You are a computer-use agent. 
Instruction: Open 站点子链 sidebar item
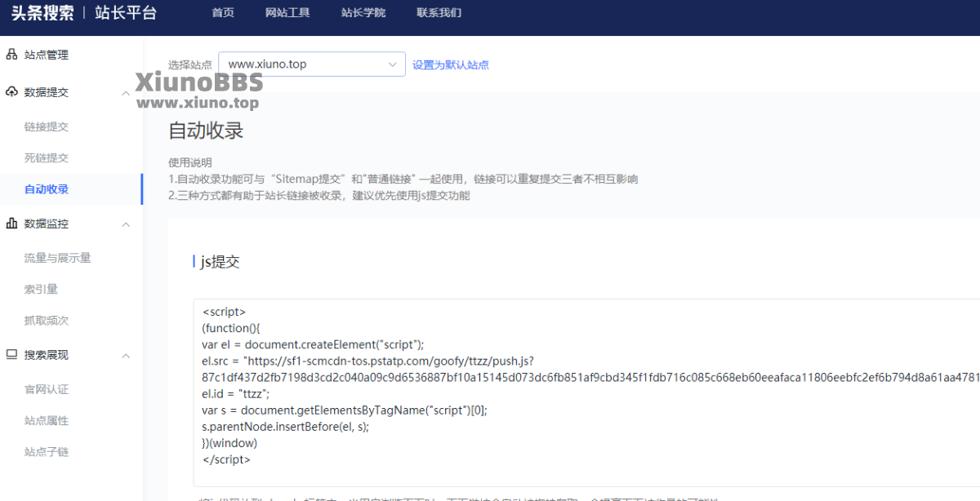coord(47,452)
